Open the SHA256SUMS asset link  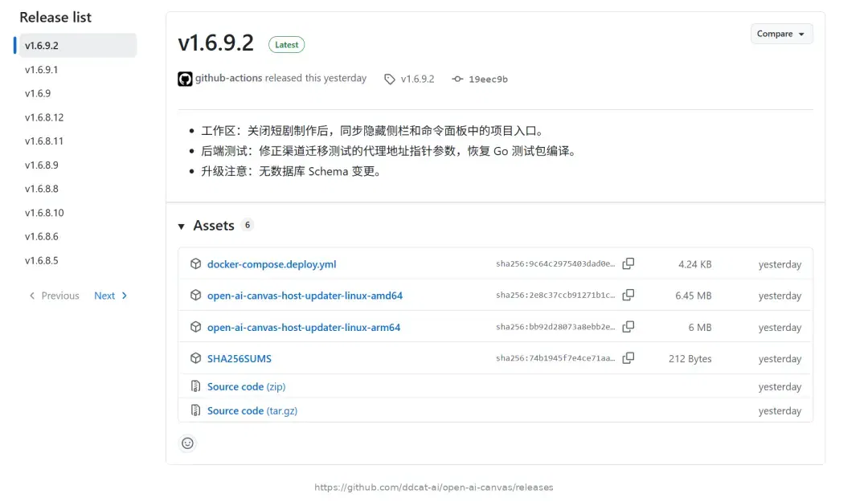pos(240,359)
